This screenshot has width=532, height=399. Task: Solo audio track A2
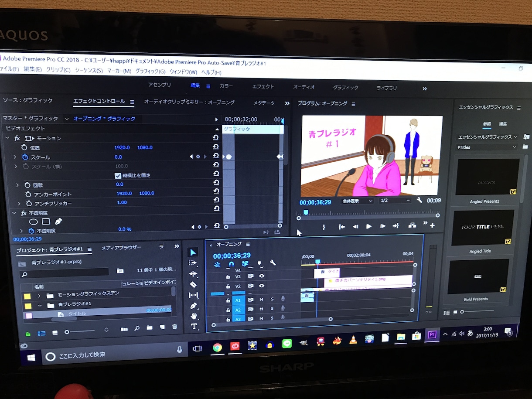[272, 309]
